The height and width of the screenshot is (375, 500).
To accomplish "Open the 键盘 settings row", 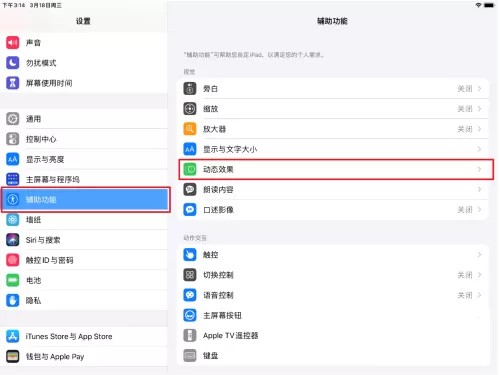I will pyautogui.click(x=333, y=356).
